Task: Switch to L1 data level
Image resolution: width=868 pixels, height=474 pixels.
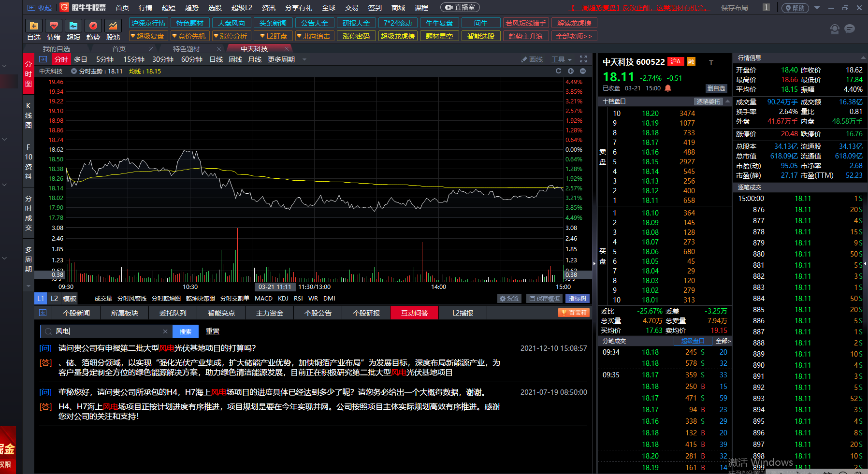Action: (x=41, y=299)
